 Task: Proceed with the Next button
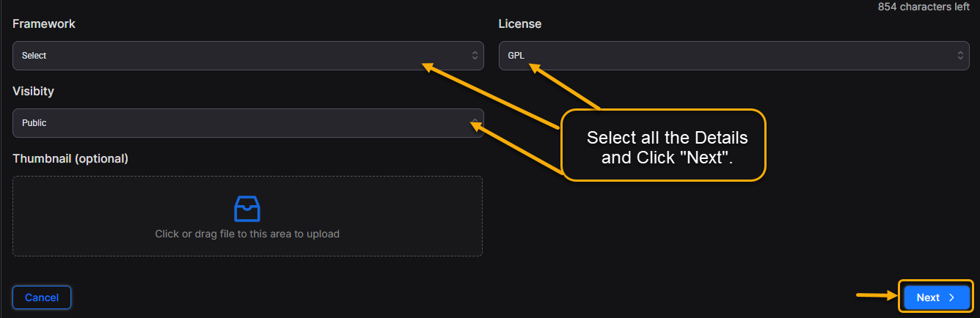[x=936, y=297]
